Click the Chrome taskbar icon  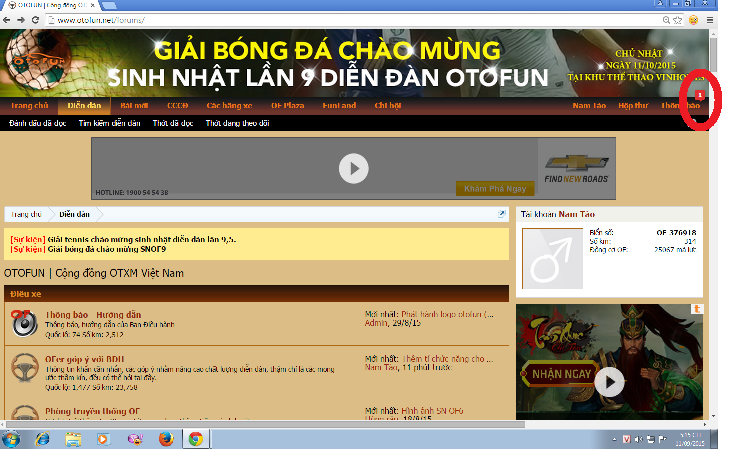[x=196, y=439]
